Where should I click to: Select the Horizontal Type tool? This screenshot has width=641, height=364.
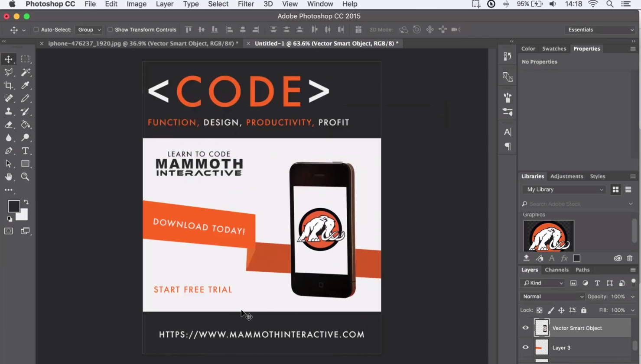[26, 151]
